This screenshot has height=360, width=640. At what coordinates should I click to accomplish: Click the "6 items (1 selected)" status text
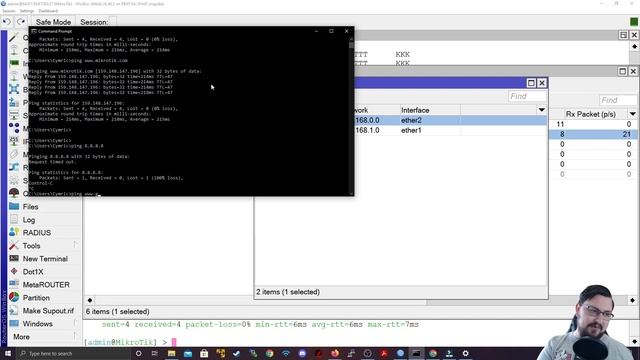(118, 311)
